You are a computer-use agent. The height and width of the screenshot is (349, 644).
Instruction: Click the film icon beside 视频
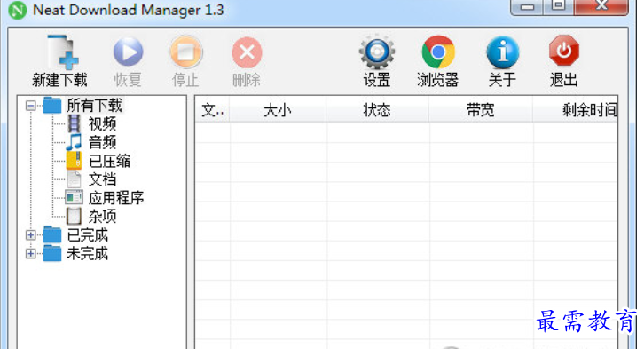(75, 123)
